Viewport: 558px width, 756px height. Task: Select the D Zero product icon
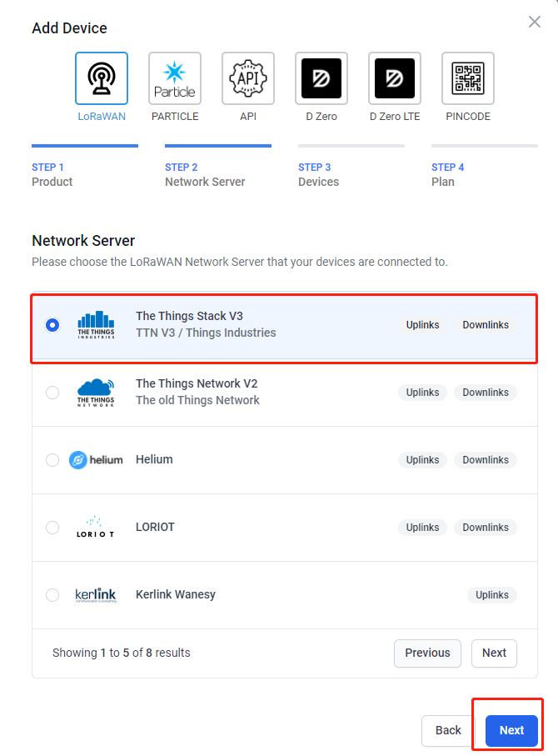(321, 78)
